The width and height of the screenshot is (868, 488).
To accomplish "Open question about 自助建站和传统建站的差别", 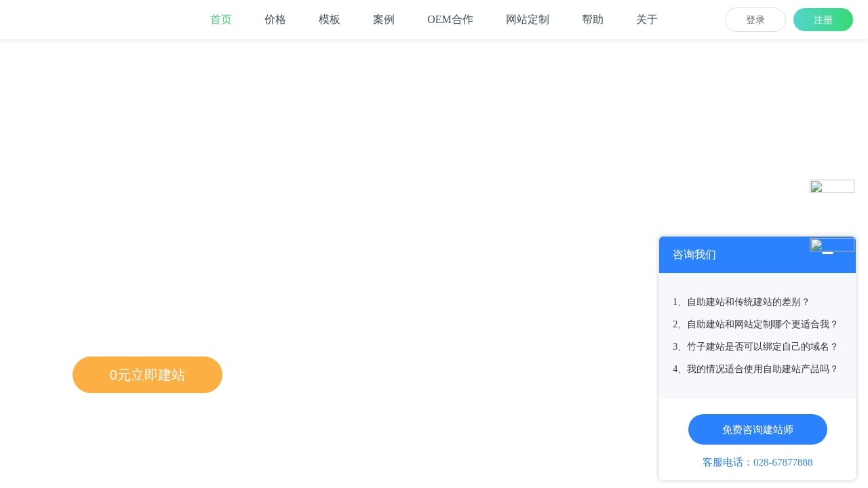I will (741, 302).
